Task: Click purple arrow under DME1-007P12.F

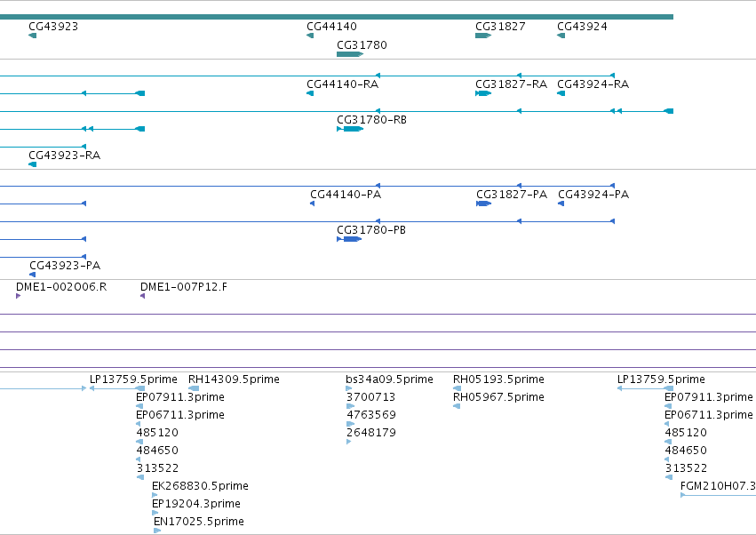Action: (143, 296)
